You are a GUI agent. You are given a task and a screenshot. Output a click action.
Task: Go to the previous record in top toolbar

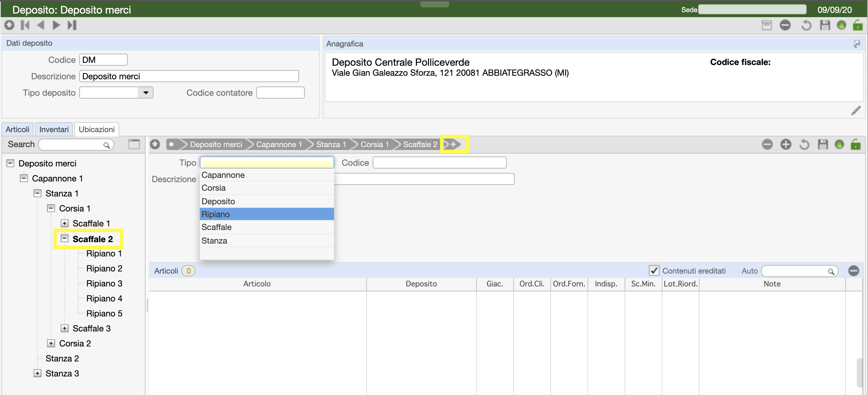41,25
